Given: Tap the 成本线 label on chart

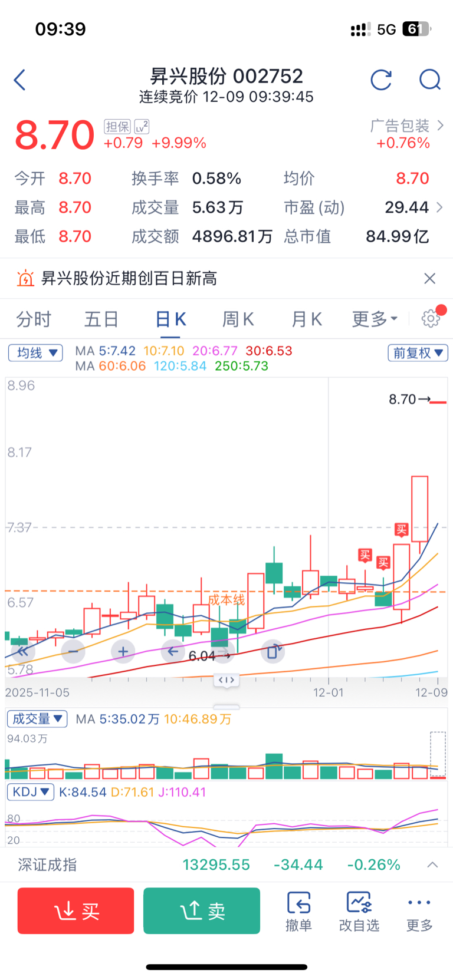Looking at the screenshot, I should tap(226, 600).
